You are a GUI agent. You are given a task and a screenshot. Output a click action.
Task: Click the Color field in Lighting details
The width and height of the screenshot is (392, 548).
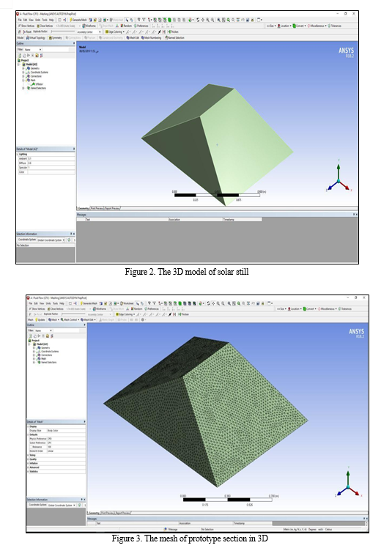point(51,172)
